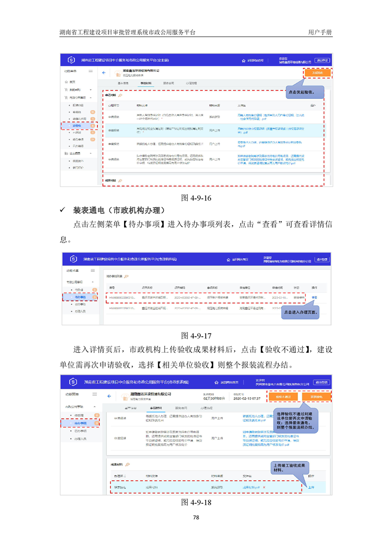The image size is (392, 555).
Task: Click the second row of the 待办事项列表 table
Action: (x=216, y=308)
